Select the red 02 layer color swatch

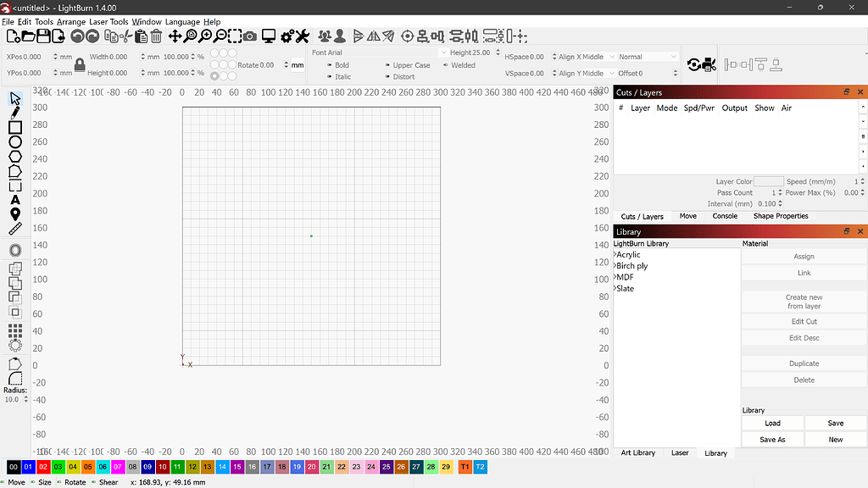pyautogui.click(x=42, y=467)
